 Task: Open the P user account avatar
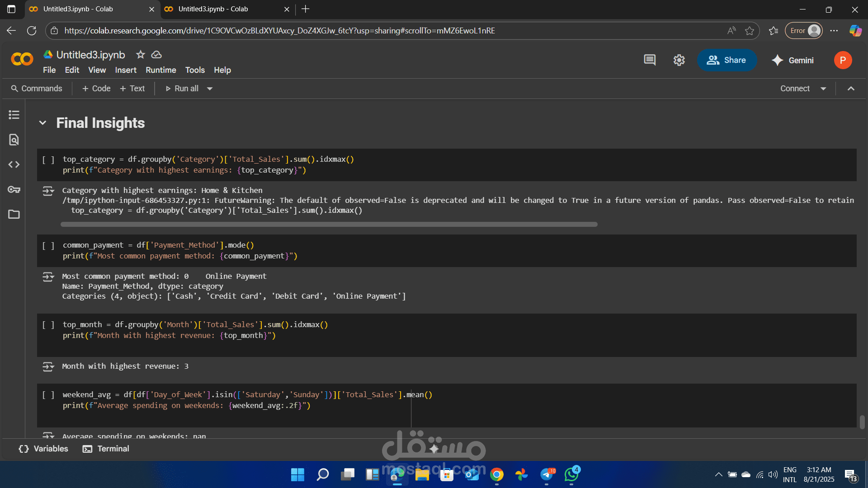[x=843, y=60]
